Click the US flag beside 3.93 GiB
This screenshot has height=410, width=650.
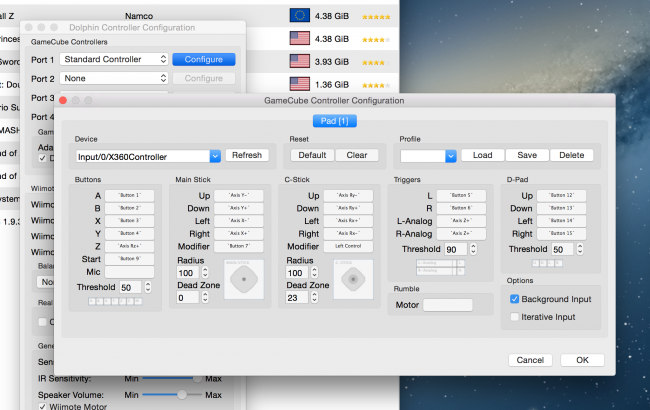(299, 61)
